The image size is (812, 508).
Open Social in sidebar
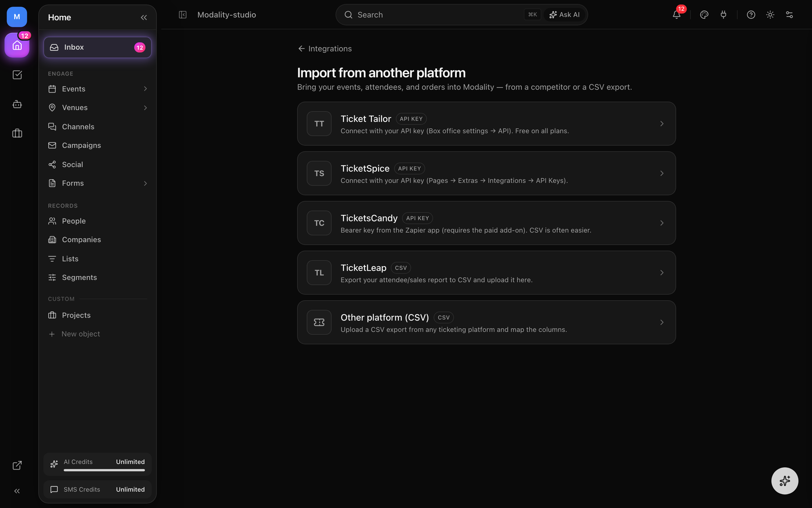coord(97,165)
